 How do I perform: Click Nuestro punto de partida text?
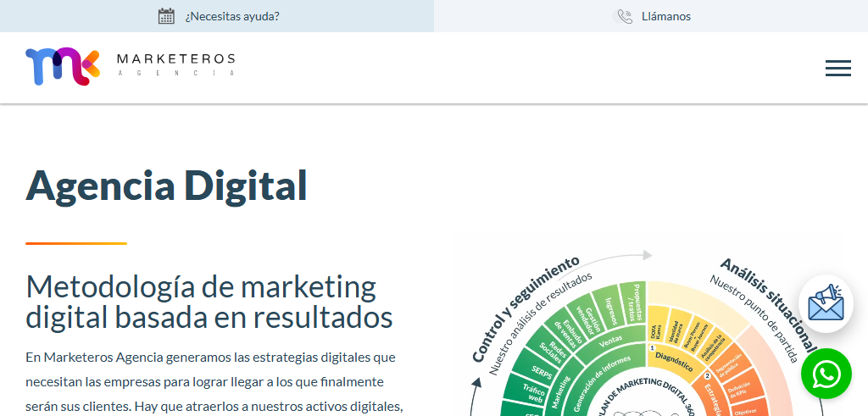755,319
